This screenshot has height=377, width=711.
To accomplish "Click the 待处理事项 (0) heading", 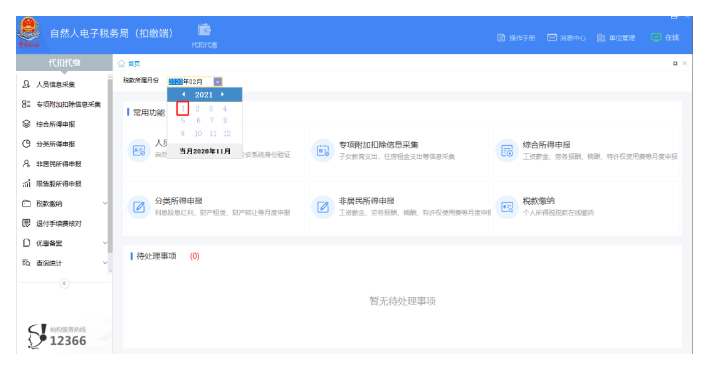I will 166,256.
